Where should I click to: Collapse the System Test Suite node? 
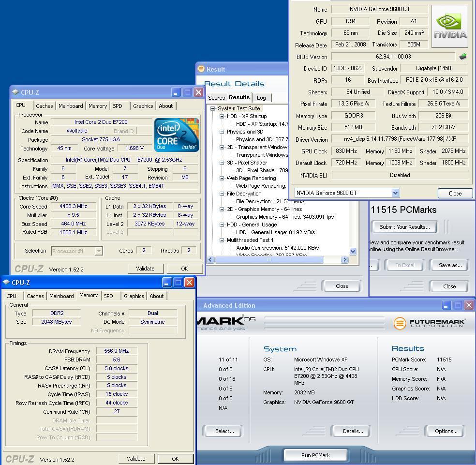212,108
